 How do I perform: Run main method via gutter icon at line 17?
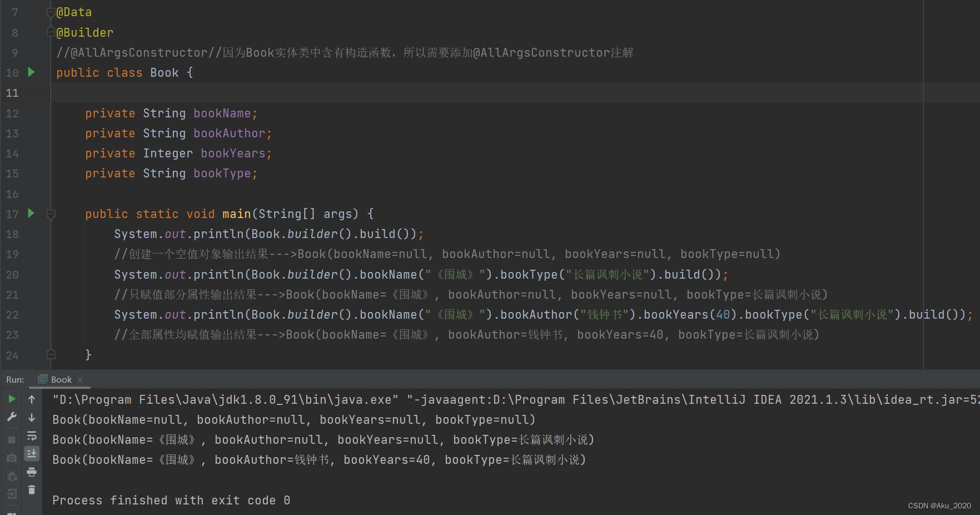pos(31,214)
